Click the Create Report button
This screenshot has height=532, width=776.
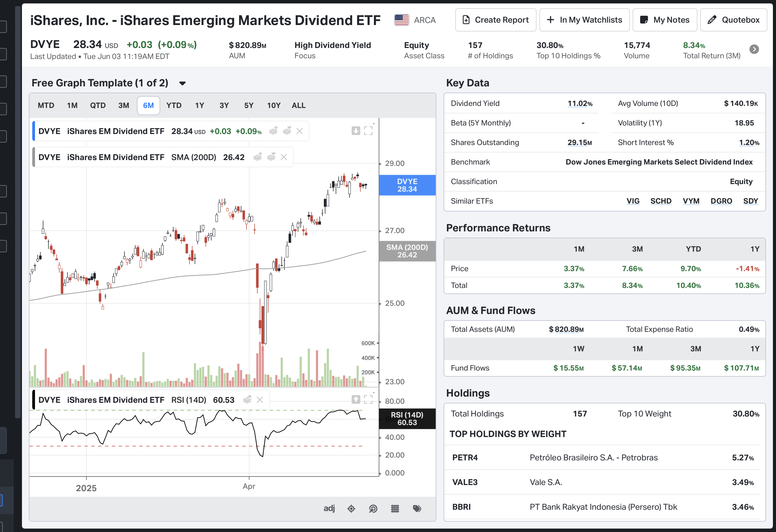click(496, 20)
